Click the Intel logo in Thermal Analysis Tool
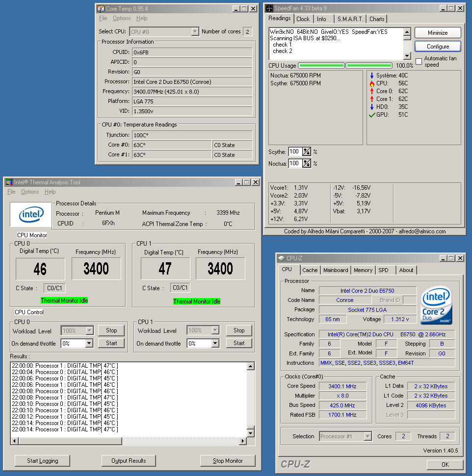Image resolution: width=472 pixels, height=476 pixels. pos(30,214)
